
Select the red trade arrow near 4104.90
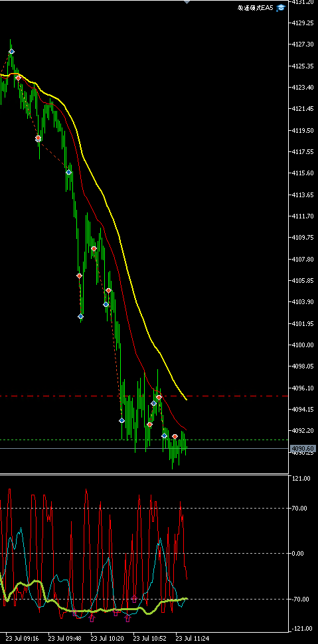(x=108, y=290)
